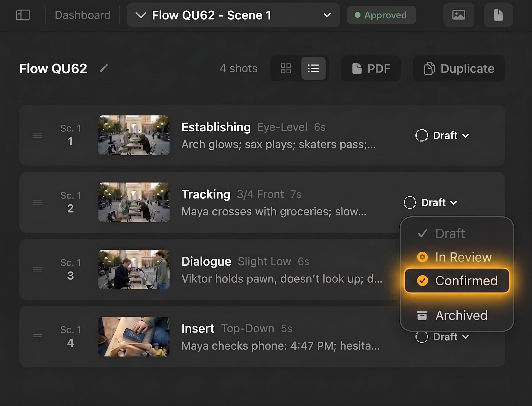The image size is (532, 406).
Task: Grab the drag handle for shot 4
Action: coord(37,337)
